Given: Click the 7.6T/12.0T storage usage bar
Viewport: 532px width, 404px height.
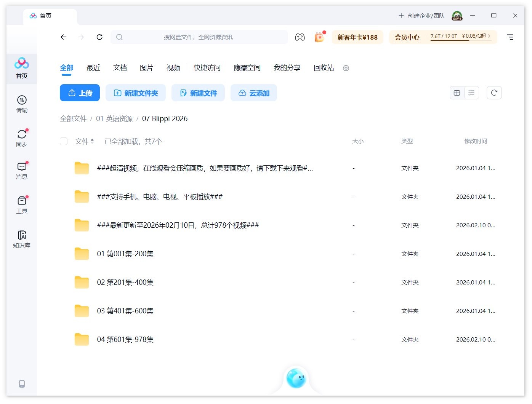Looking at the screenshot, I should pos(444,37).
